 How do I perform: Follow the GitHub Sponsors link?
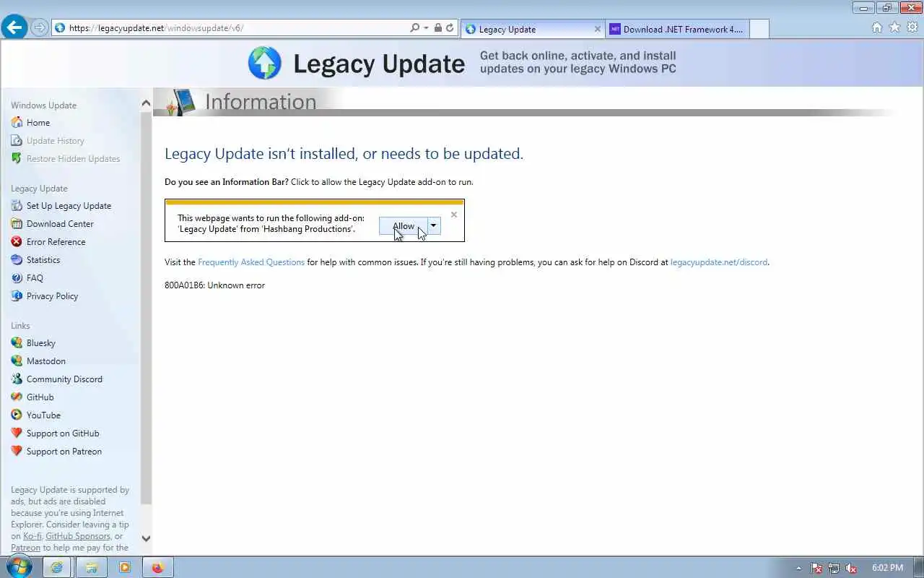78,536
